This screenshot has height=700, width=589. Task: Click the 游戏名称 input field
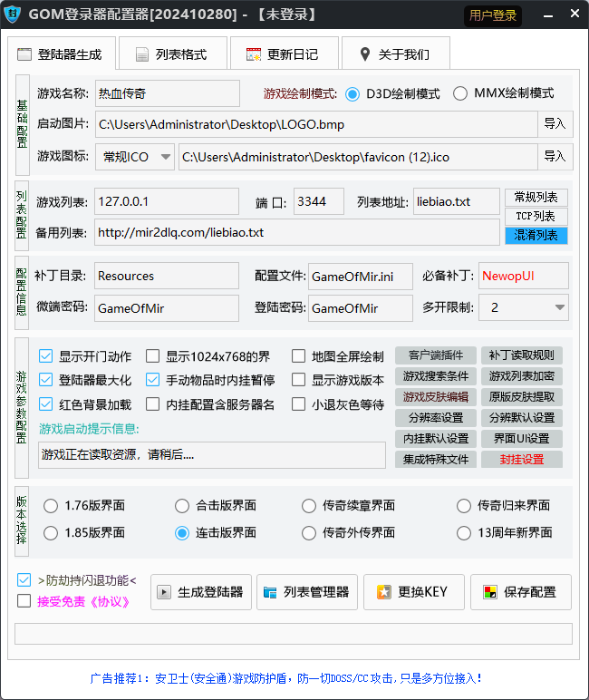pyautogui.click(x=167, y=93)
